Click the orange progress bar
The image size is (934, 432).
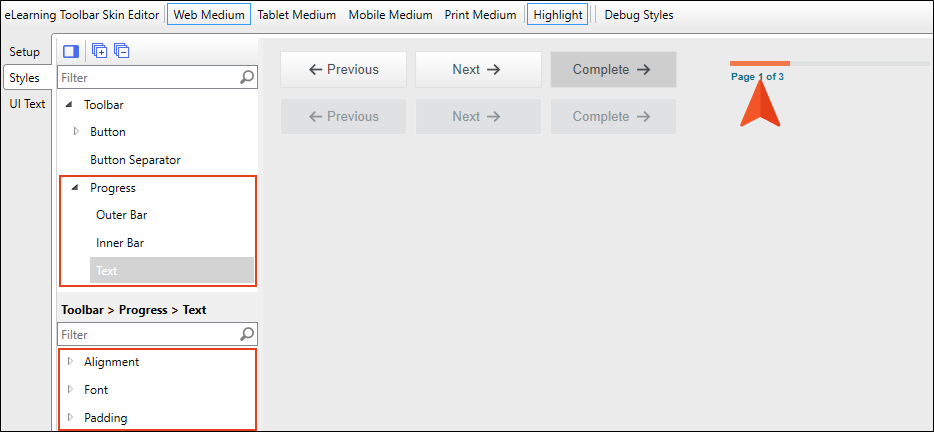click(760, 63)
